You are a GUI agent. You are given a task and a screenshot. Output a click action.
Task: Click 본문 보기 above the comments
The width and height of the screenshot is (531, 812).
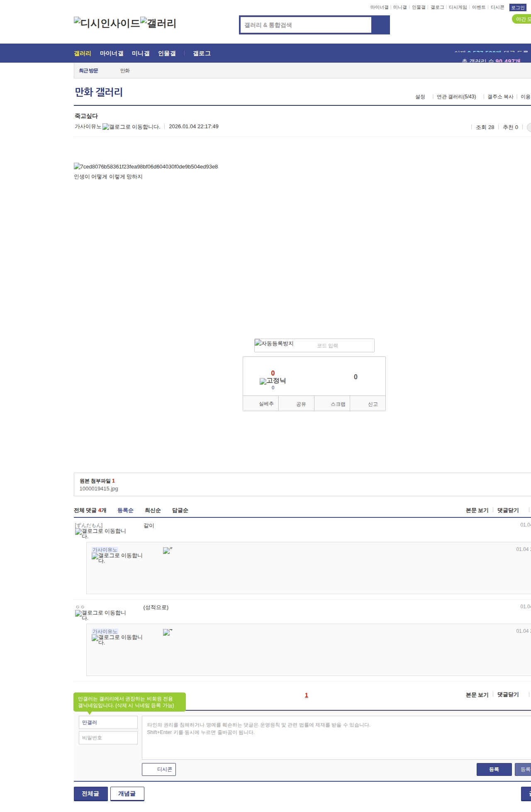477,510
